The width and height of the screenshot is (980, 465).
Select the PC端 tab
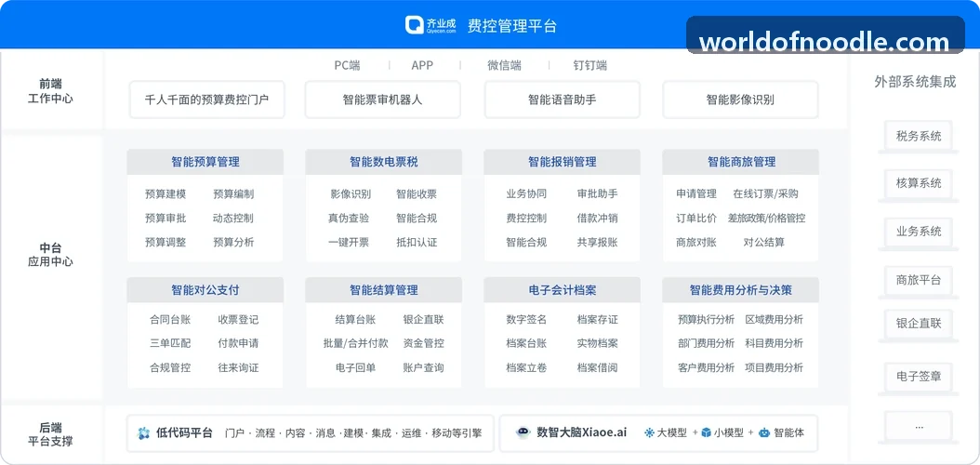coord(347,65)
